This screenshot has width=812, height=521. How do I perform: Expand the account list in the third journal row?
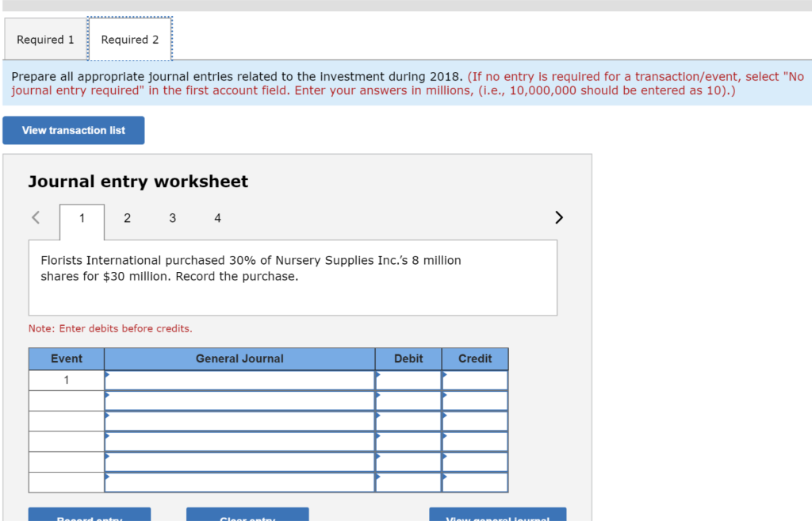pos(108,415)
